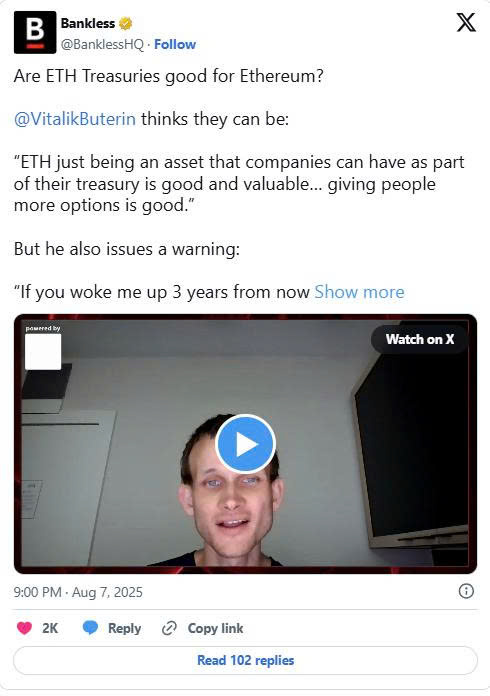Expand tweet text with Show more

(x=360, y=292)
